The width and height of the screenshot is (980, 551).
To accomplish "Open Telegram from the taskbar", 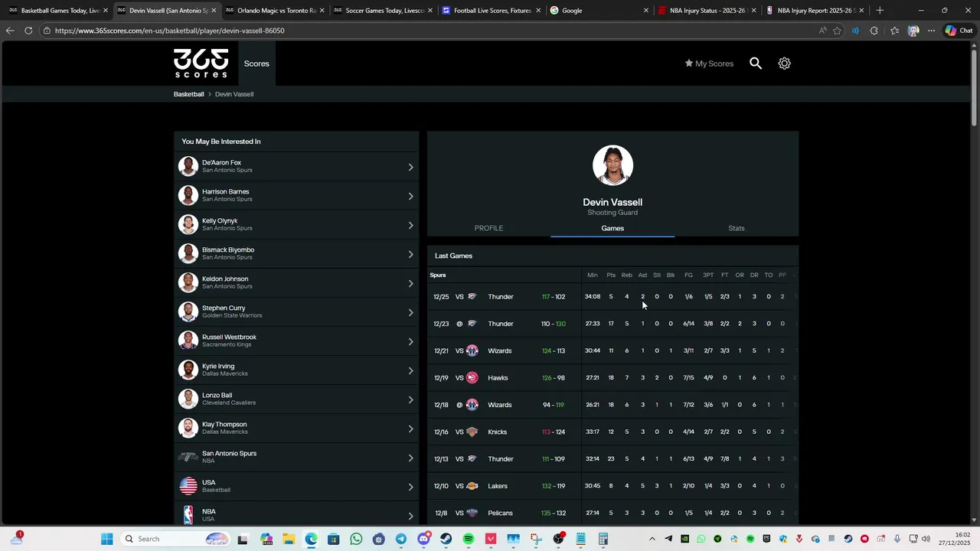I will point(401,539).
